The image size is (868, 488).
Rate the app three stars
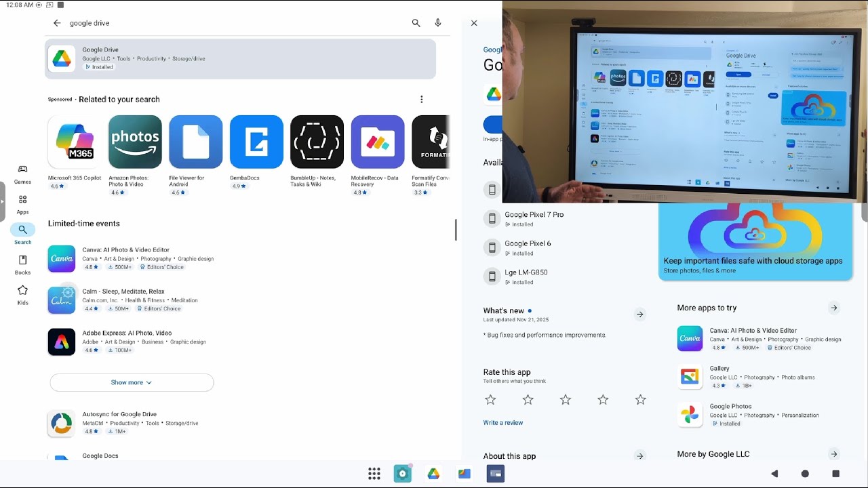tap(566, 400)
